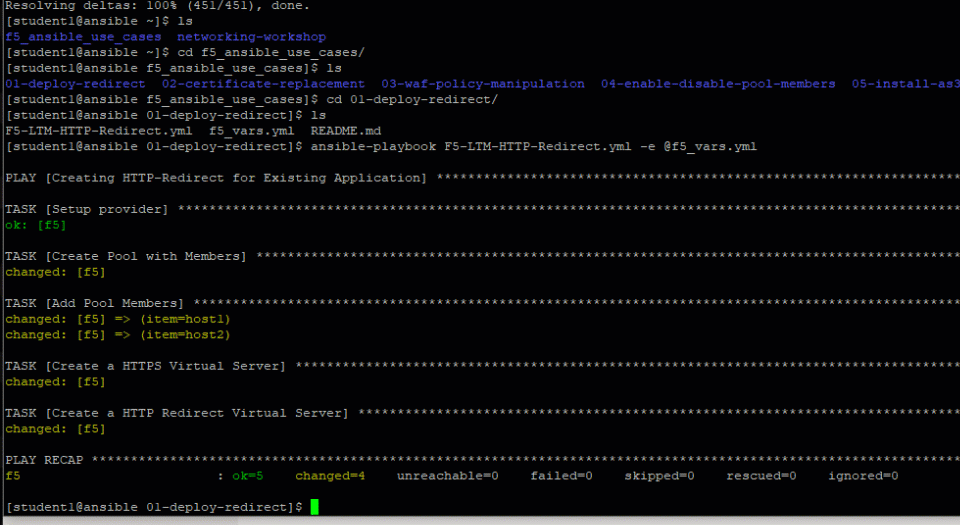Click the 'f5' host name in recap row
This screenshot has width=960, height=525.
tap(13, 476)
